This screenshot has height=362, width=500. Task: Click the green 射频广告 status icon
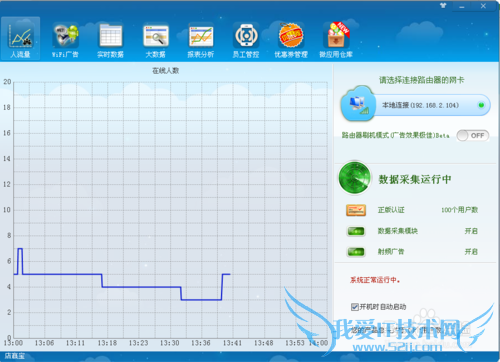[x=356, y=252]
